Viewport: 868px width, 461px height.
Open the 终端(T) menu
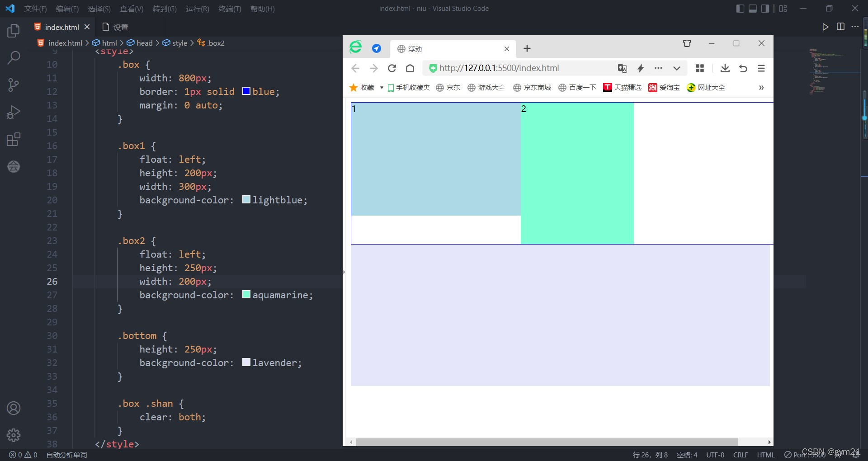230,9
